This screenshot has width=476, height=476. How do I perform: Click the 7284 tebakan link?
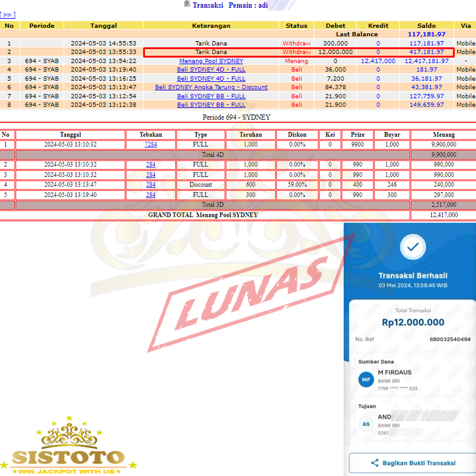point(150,145)
